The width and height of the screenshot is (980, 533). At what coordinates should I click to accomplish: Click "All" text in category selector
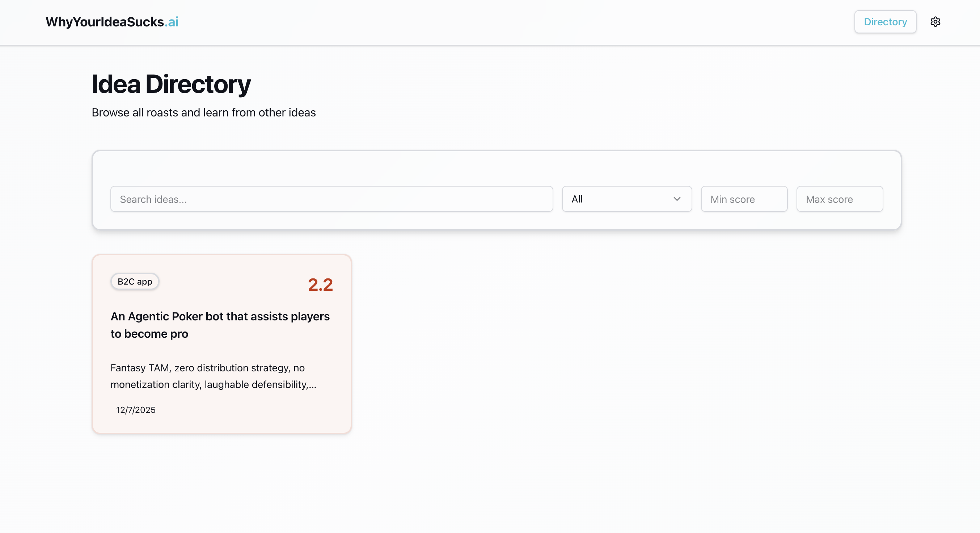click(x=577, y=199)
